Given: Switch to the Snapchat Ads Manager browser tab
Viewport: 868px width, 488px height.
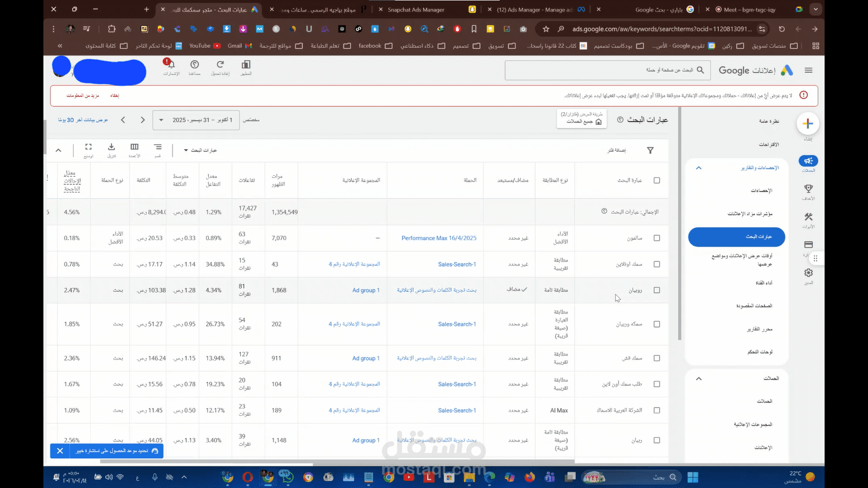Looking at the screenshot, I should pyautogui.click(x=418, y=9).
